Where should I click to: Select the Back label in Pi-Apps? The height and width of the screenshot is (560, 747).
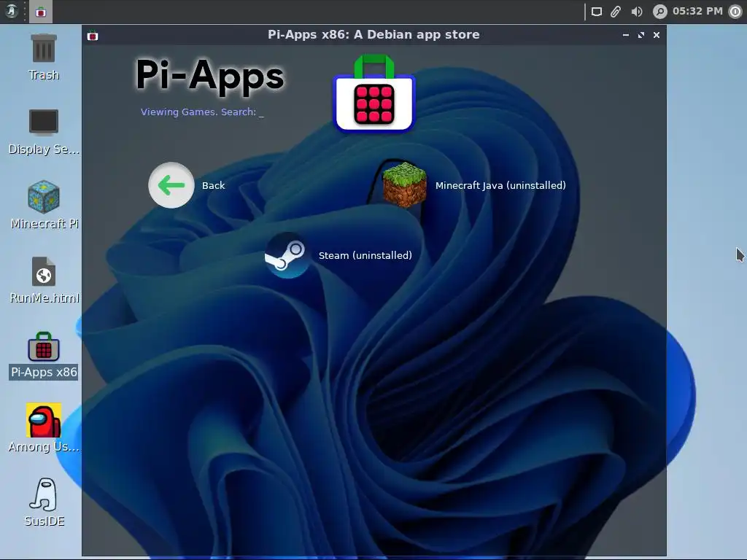point(213,186)
